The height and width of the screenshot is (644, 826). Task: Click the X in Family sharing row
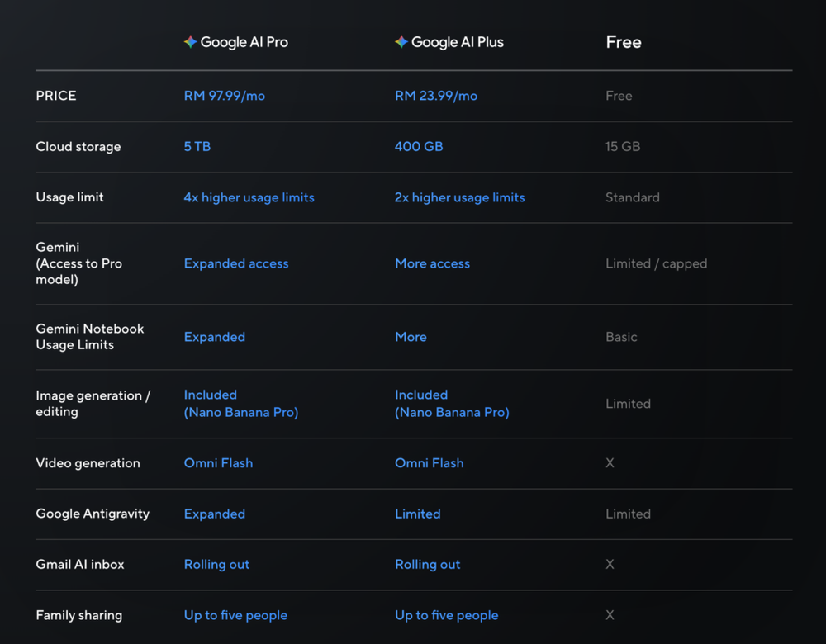[610, 616]
